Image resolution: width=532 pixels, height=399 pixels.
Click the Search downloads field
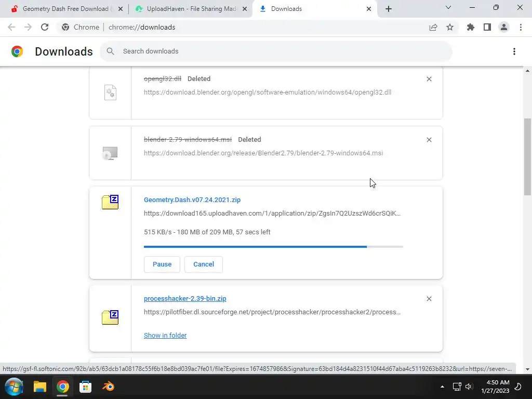[x=276, y=51]
